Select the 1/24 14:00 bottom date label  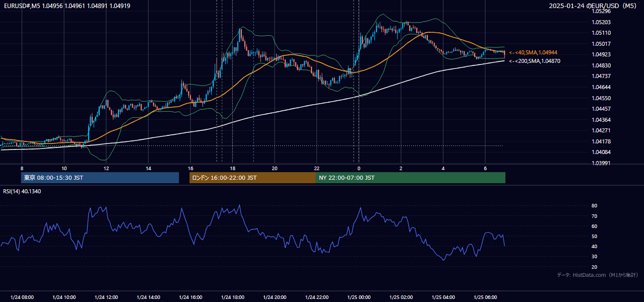click(148, 297)
